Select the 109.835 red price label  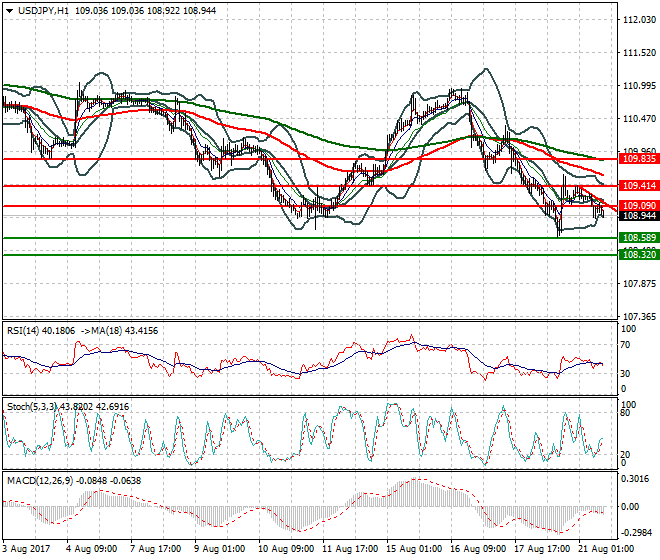coord(638,159)
